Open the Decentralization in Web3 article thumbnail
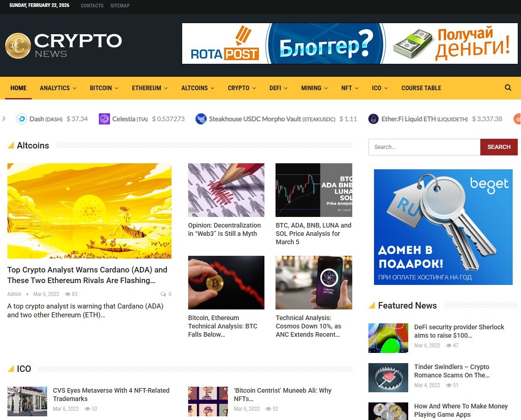 (x=226, y=190)
